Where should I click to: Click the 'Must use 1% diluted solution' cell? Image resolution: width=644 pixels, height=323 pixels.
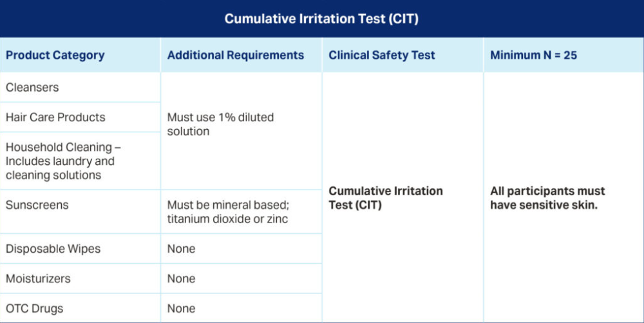220,124
